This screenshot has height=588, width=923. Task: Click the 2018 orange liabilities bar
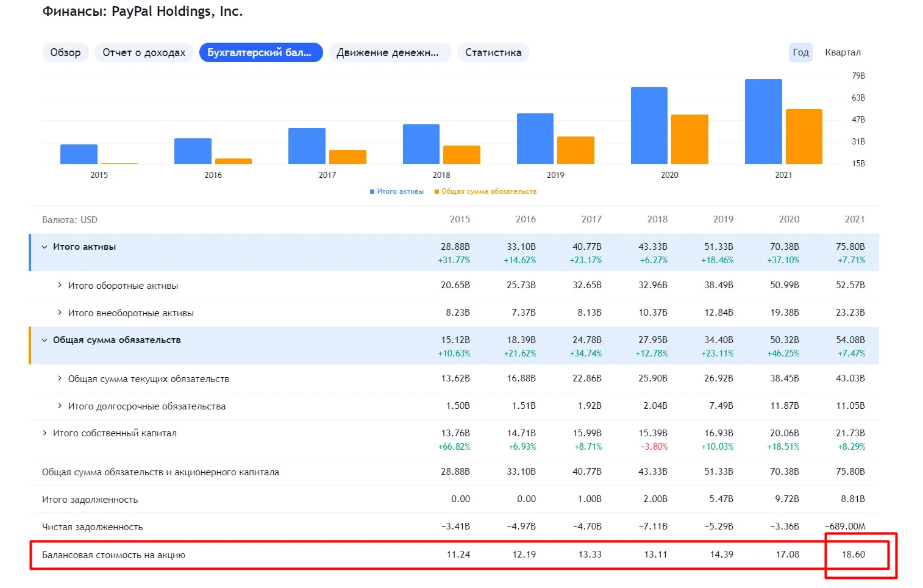[461, 155]
